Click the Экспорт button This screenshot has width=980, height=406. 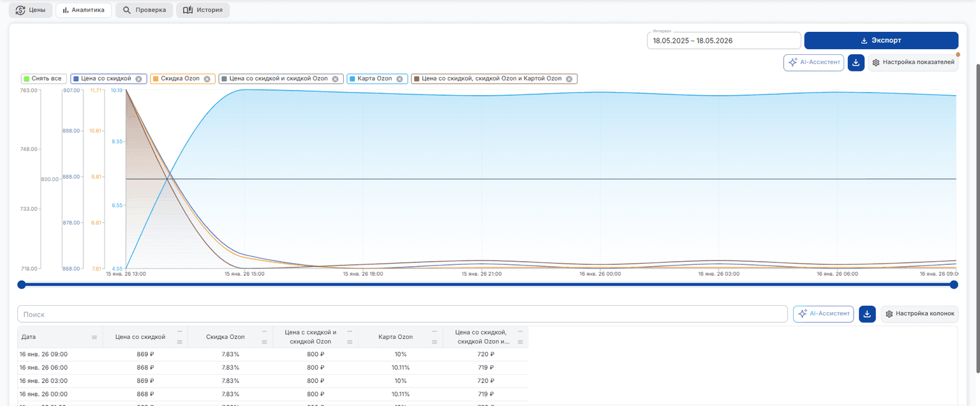881,40
